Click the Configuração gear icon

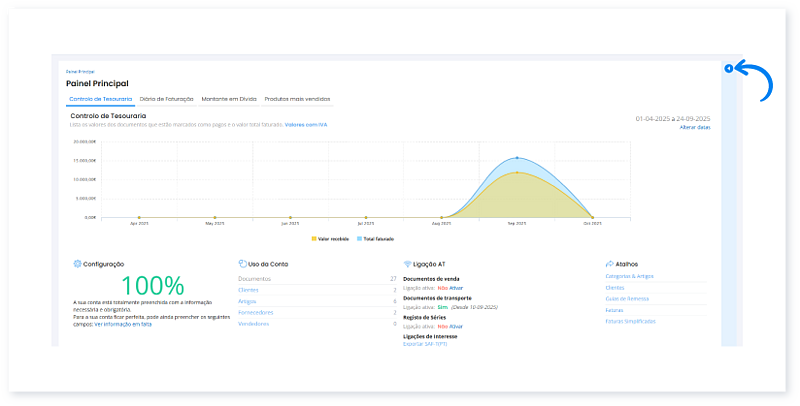click(x=77, y=264)
